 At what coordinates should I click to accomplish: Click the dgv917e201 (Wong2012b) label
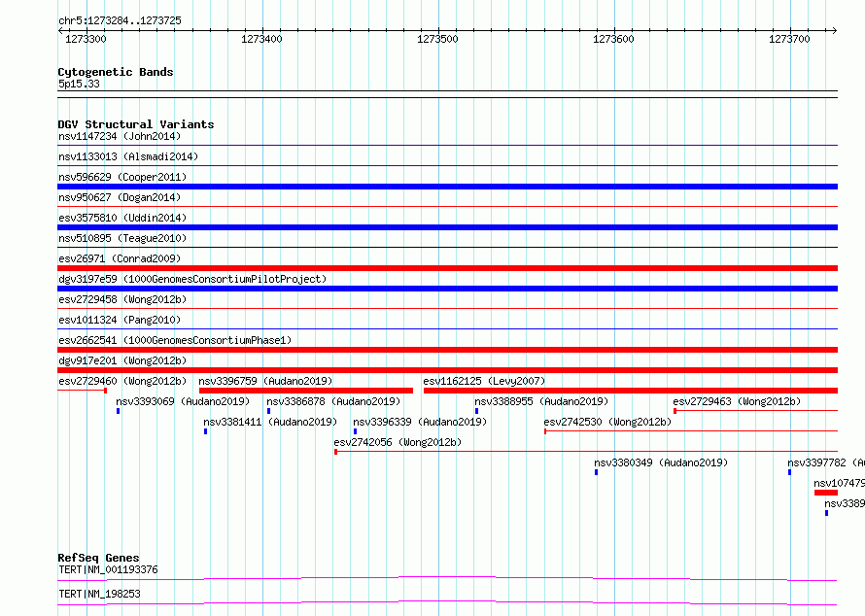pos(122,360)
